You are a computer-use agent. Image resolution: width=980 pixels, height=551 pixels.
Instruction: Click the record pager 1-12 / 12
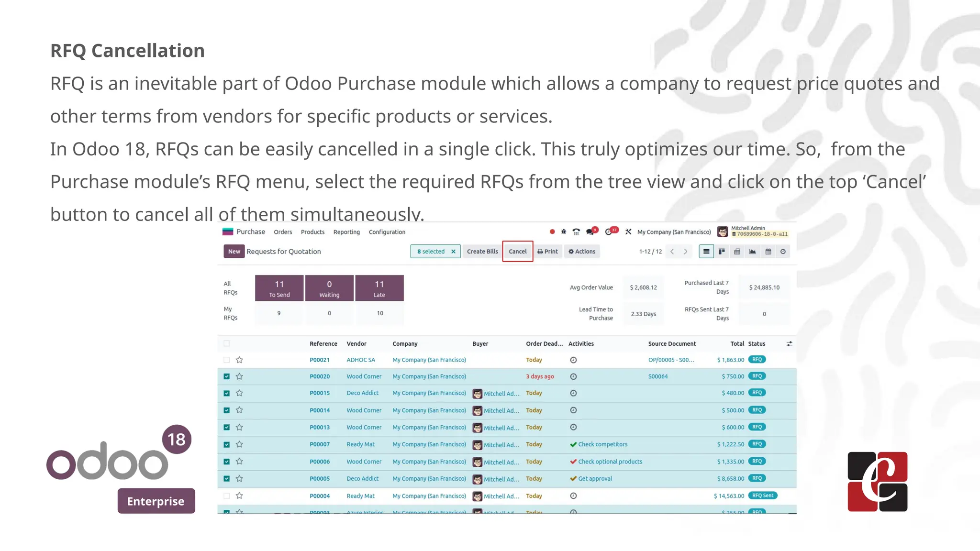tap(650, 252)
